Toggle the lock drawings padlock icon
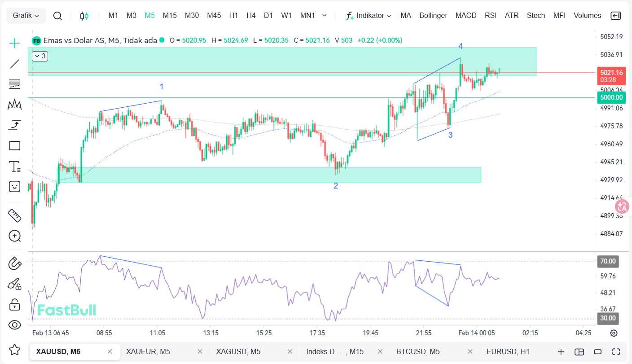Screen dimensions: 632x364 pos(15,304)
